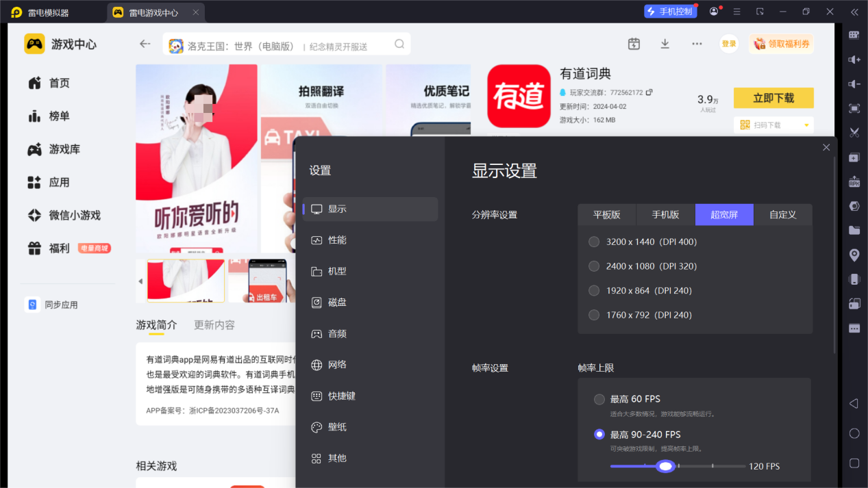Screen dimensions: 868x488
Task: Click the download arrow icon in top bar
Action: [x=665, y=44]
